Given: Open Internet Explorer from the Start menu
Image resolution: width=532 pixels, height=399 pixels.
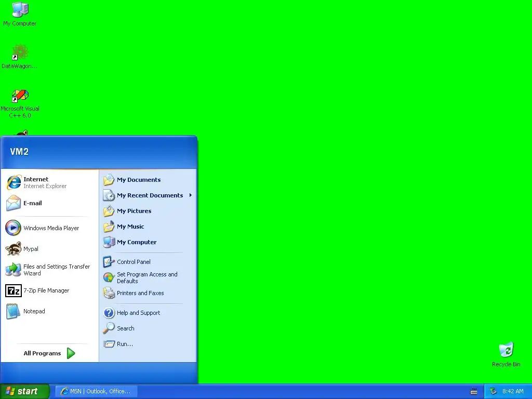Looking at the screenshot, I should pos(50,182).
